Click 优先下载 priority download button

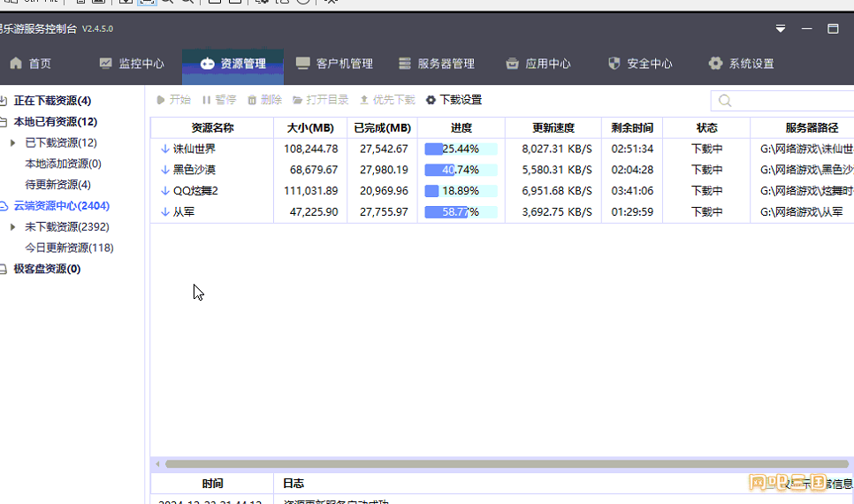pyautogui.click(x=387, y=100)
